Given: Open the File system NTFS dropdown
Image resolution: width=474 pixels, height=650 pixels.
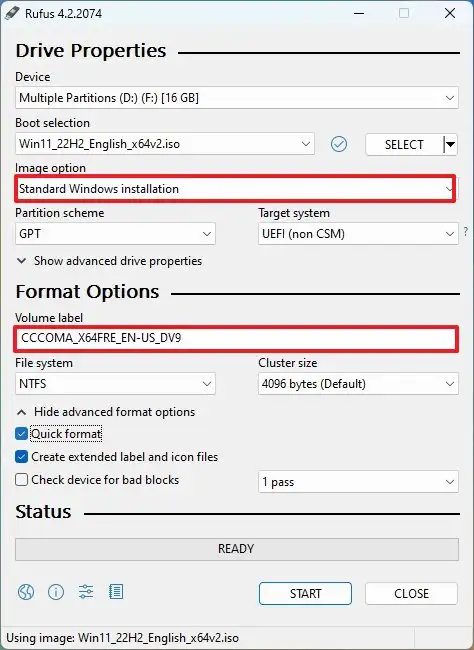Looking at the screenshot, I should 115,384.
